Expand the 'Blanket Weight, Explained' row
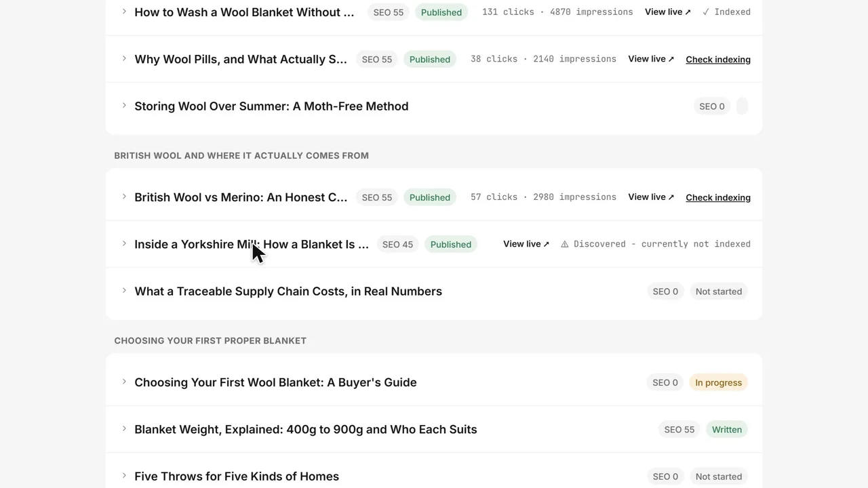 (124, 429)
